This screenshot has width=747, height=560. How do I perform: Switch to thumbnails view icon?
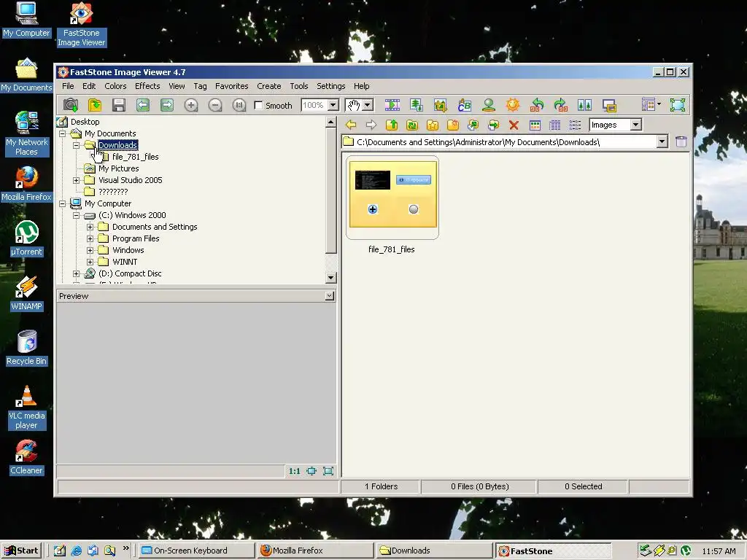coord(535,125)
